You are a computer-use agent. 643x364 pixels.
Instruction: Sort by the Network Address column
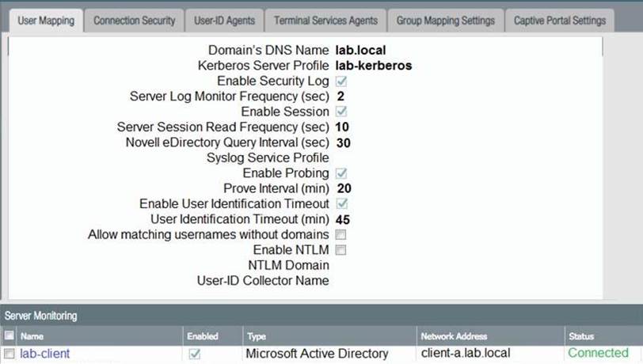(454, 336)
